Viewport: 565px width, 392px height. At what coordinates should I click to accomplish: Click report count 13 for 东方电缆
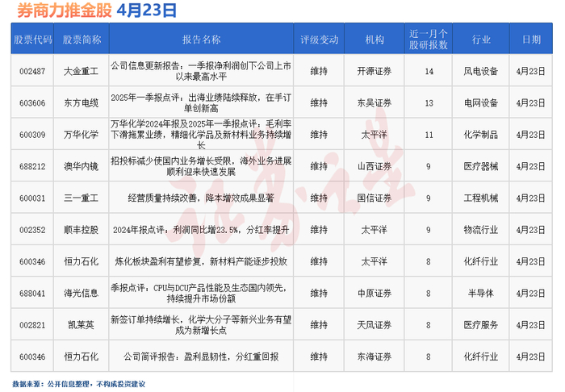pyautogui.click(x=429, y=103)
